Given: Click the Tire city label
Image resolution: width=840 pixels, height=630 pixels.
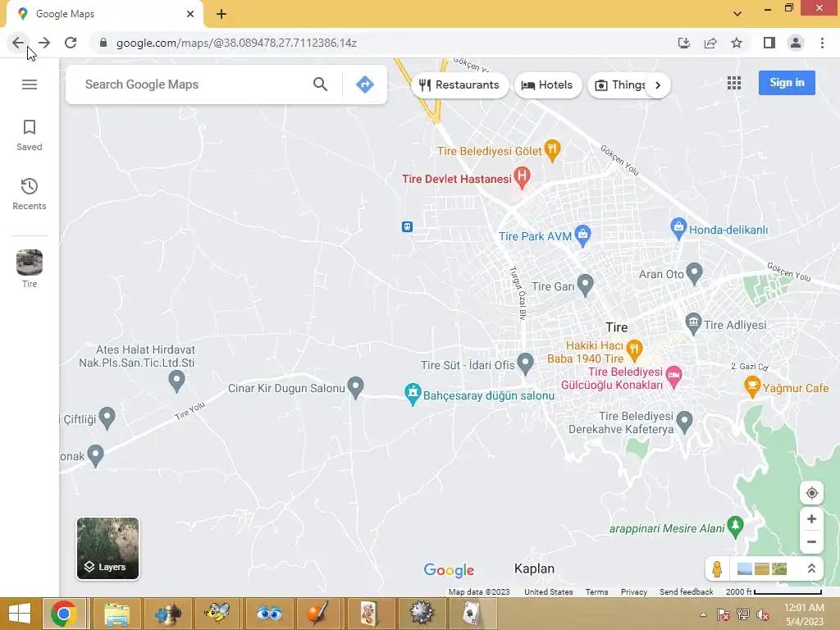Looking at the screenshot, I should click(617, 326).
